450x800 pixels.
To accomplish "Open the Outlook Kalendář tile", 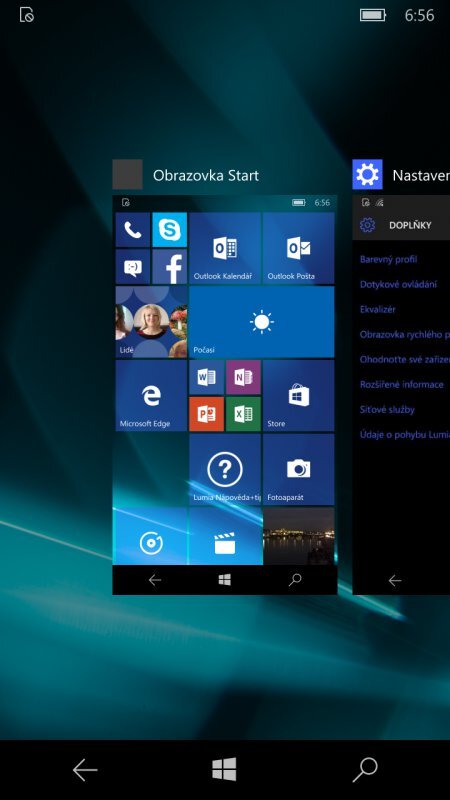I will [225, 248].
